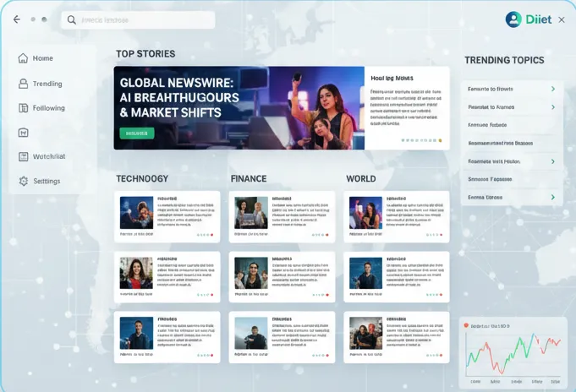The height and width of the screenshot is (392, 576).
Task: Open the Technoogy section heading
Action: point(142,179)
